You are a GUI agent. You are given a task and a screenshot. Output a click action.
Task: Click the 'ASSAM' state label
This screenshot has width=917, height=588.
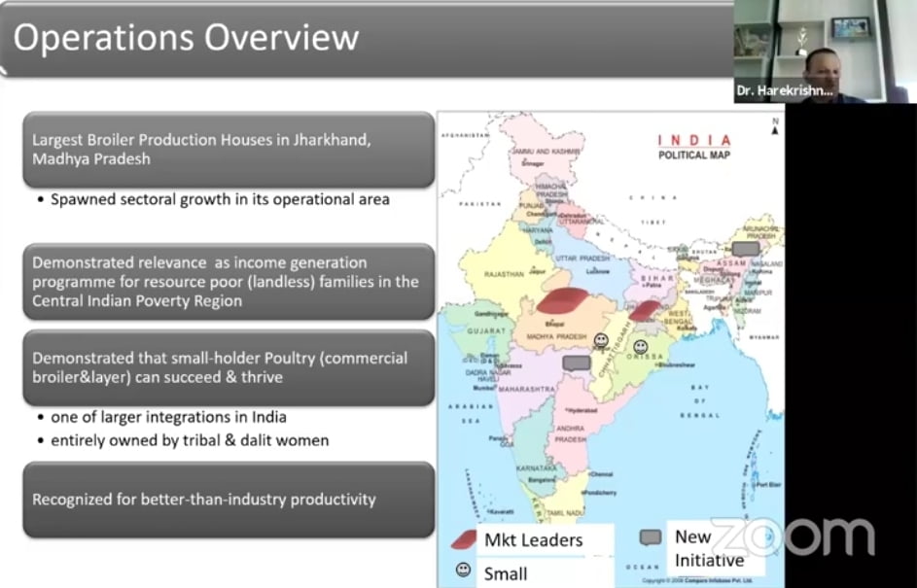[731, 263]
